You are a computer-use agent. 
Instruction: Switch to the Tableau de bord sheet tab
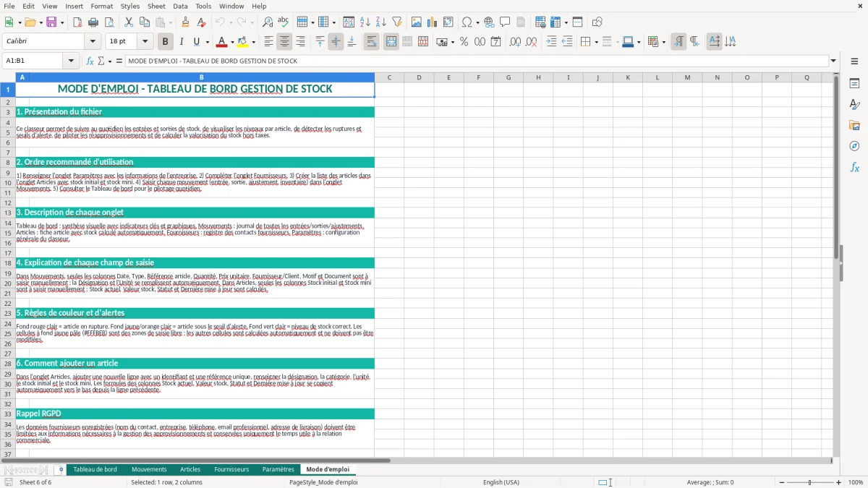[x=95, y=470]
